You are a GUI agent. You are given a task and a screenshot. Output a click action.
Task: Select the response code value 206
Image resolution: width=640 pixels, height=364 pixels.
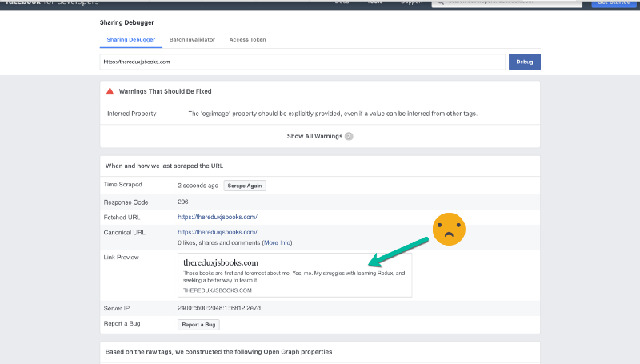183,202
